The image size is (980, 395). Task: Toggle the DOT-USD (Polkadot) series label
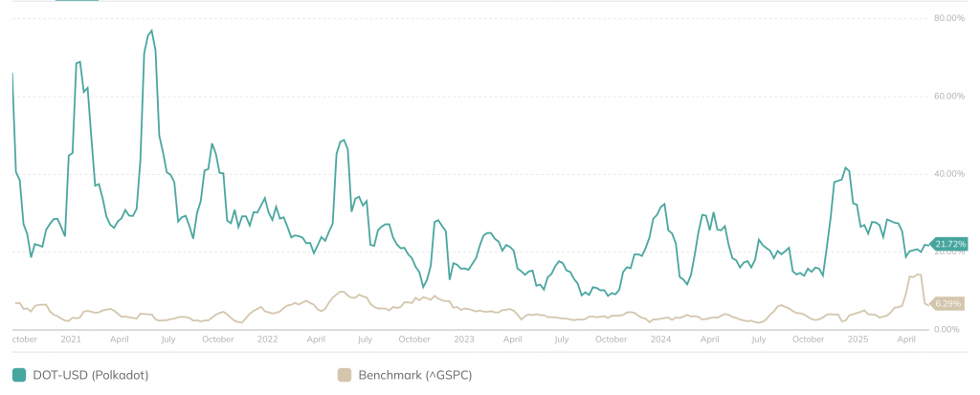[91, 374]
